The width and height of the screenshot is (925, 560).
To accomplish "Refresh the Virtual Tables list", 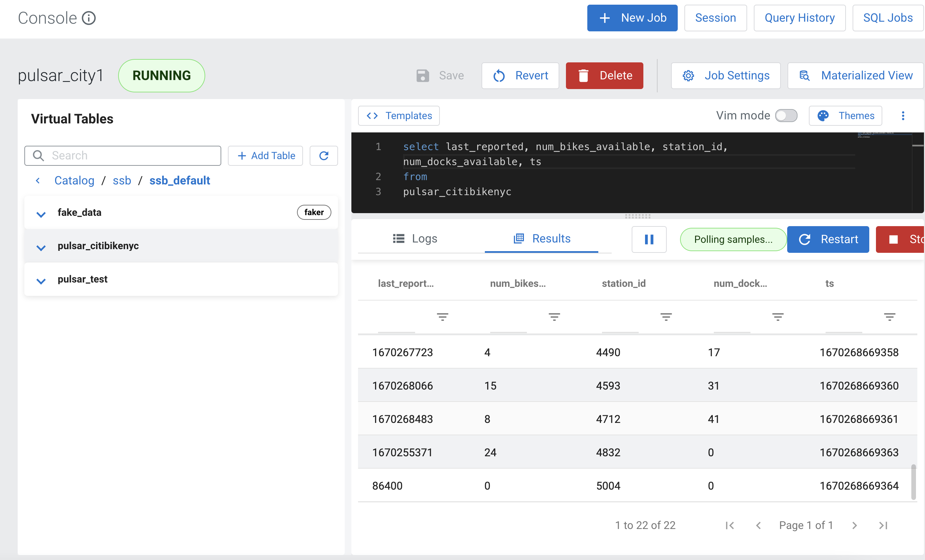I will pyautogui.click(x=324, y=155).
